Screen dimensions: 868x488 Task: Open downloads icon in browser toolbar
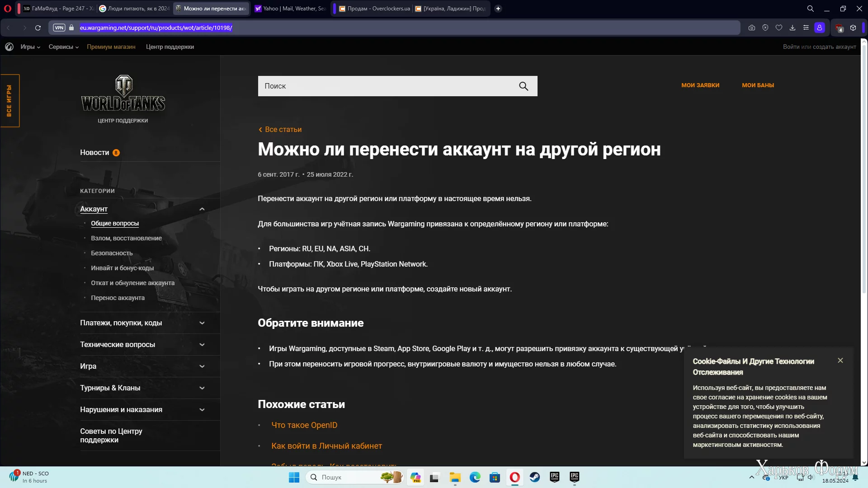pos(793,28)
